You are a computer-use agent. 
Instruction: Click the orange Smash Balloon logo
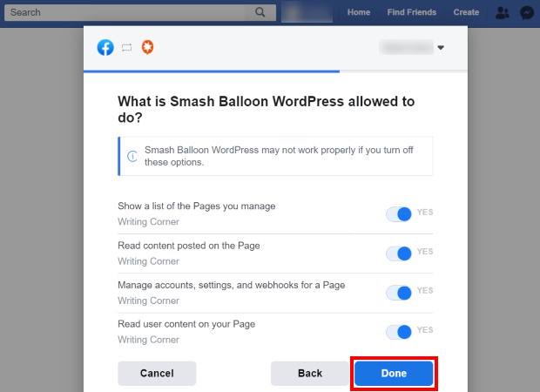[147, 47]
